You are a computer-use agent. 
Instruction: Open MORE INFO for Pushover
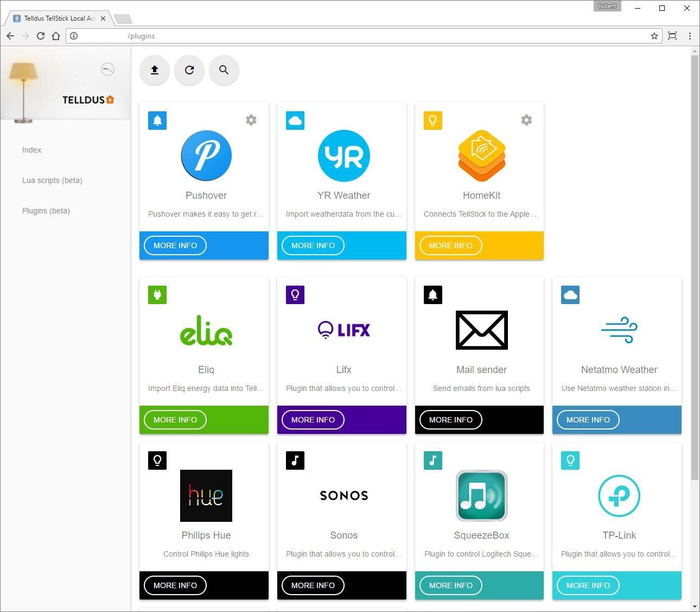(x=175, y=245)
